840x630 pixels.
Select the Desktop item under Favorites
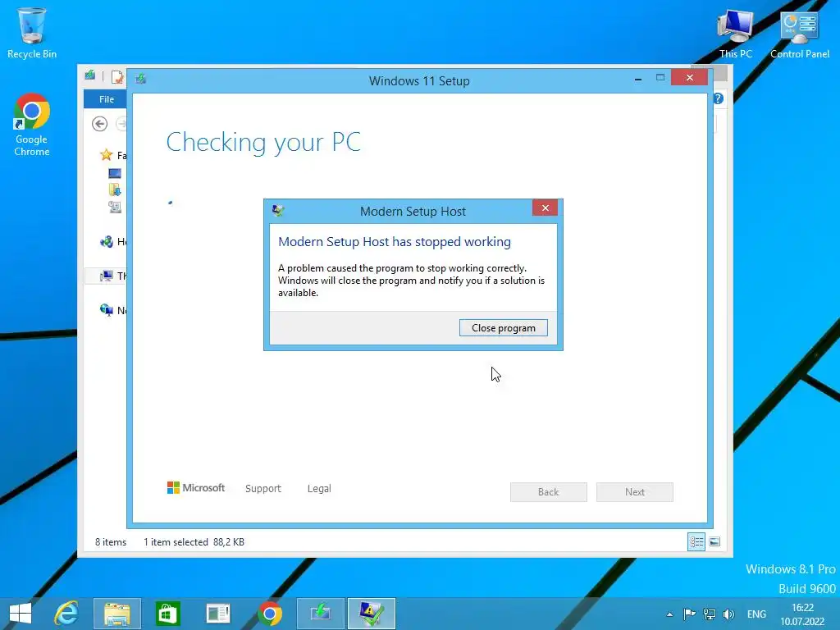pos(115,174)
